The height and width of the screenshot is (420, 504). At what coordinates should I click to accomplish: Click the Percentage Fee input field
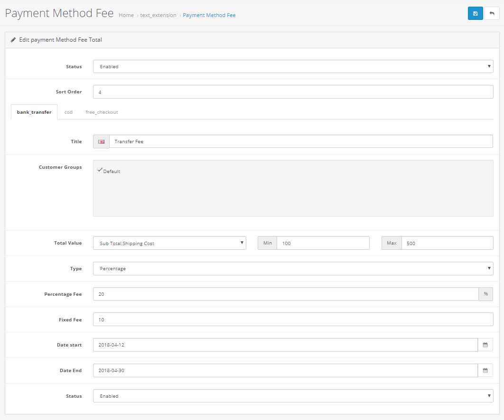click(x=285, y=294)
